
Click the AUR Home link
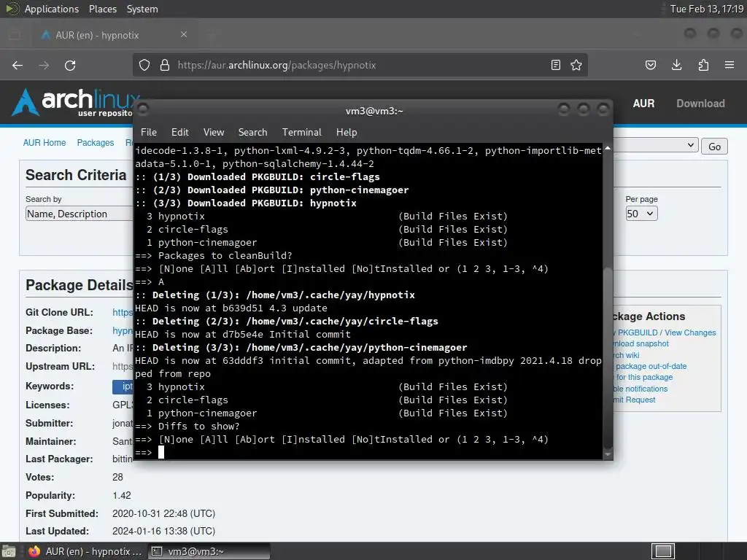click(x=44, y=143)
